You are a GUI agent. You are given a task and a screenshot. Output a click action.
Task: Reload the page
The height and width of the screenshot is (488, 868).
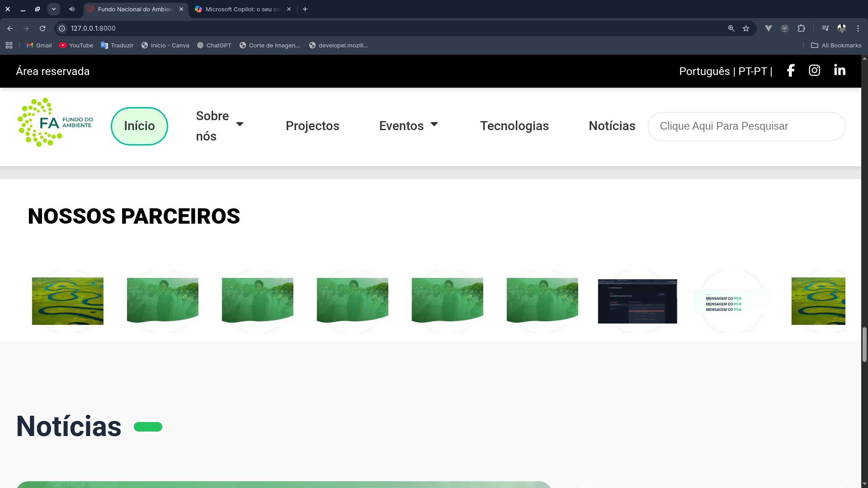point(42,28)
